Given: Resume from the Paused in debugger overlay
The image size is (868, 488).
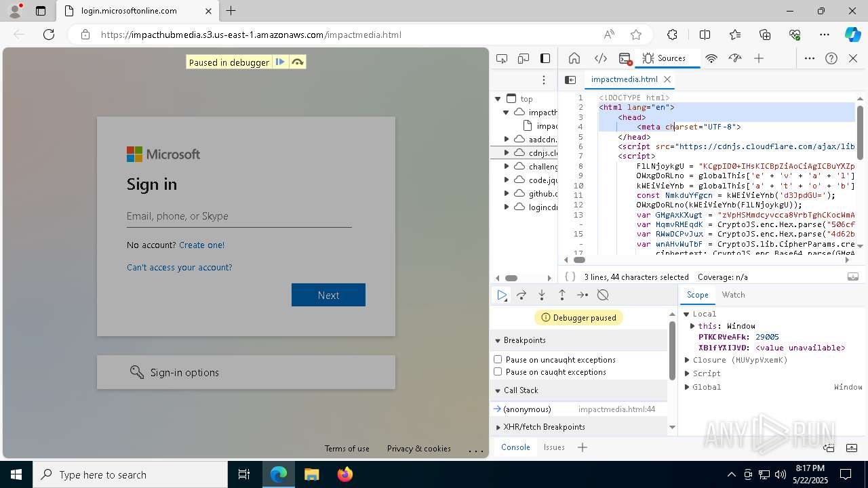Looking at the screenshot, I should pyautogui.click(x=279, y=62).
